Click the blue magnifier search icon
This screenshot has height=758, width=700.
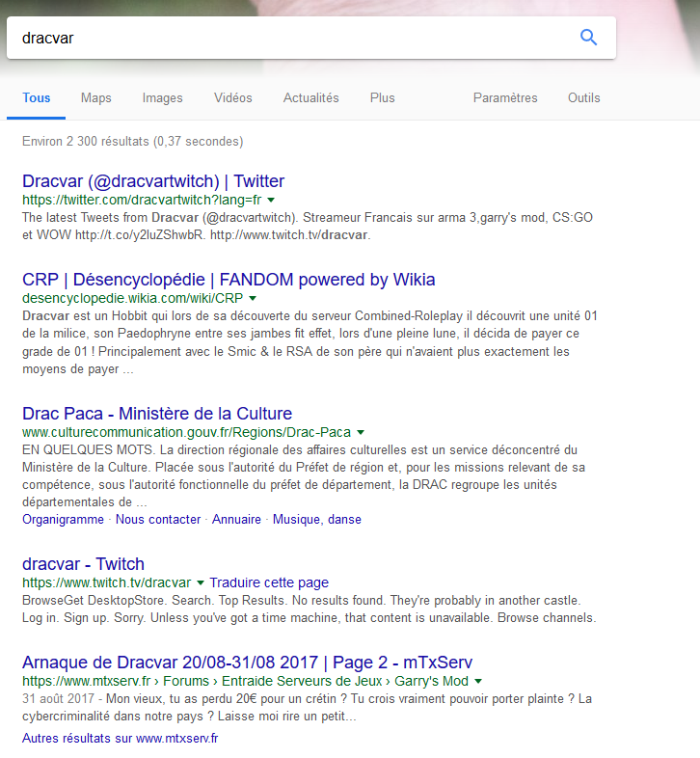[x=588, y=38]
